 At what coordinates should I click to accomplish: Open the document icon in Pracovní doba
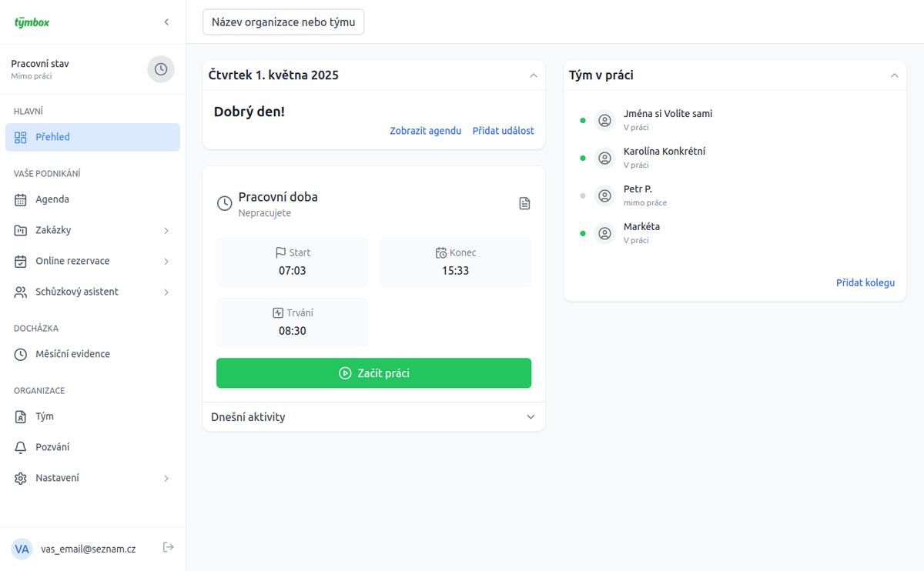(524, 203)
